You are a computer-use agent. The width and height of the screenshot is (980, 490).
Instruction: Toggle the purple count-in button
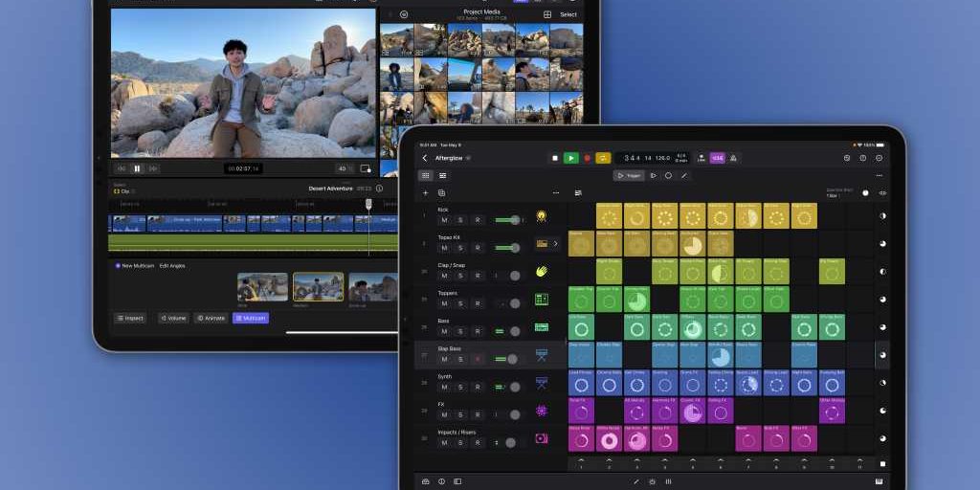click(x=718, y=158)
